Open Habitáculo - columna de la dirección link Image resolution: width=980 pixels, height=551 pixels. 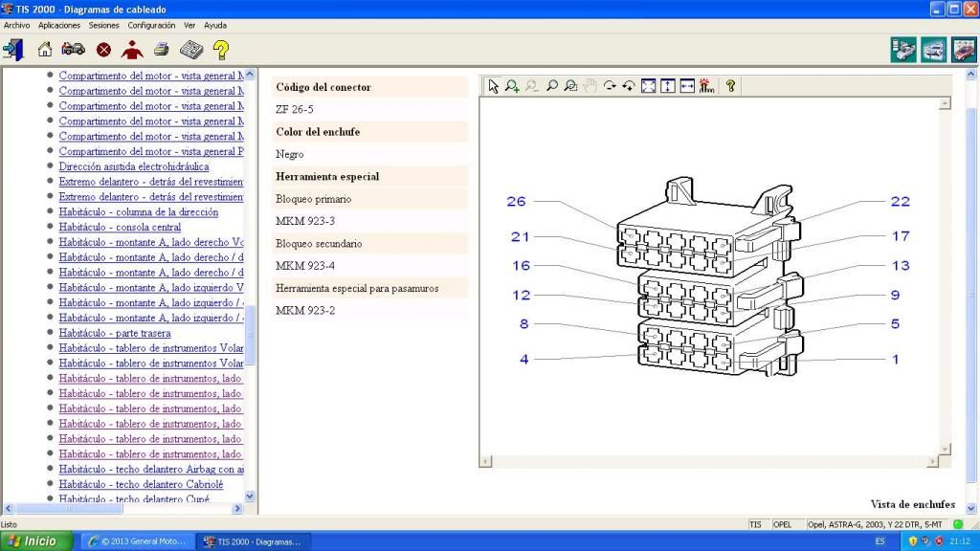(x=139, y=212)
